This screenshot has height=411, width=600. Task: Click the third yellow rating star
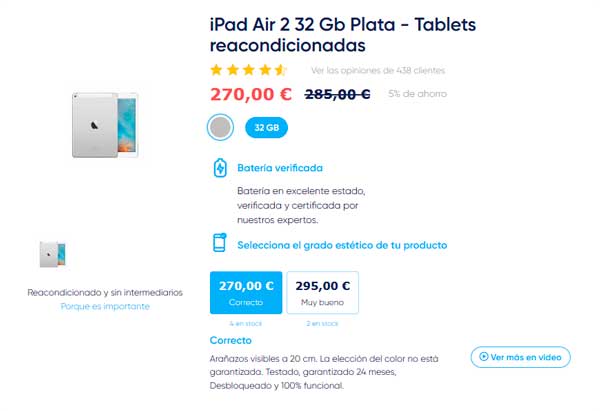tap(249, 70)
